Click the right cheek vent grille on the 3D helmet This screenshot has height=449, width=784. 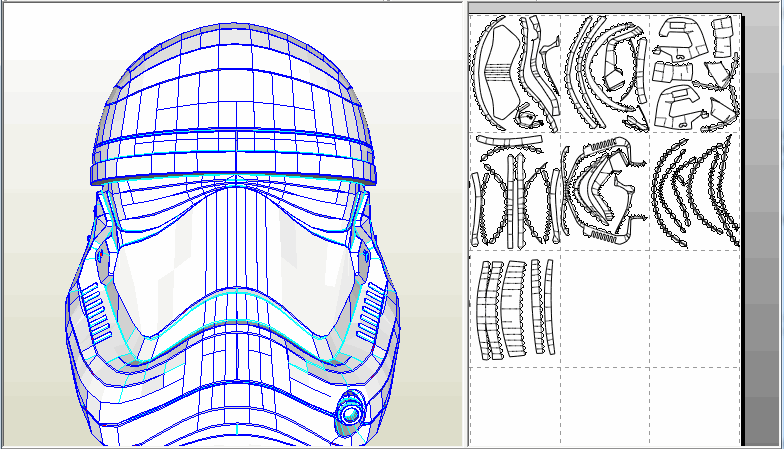(372, 310)
